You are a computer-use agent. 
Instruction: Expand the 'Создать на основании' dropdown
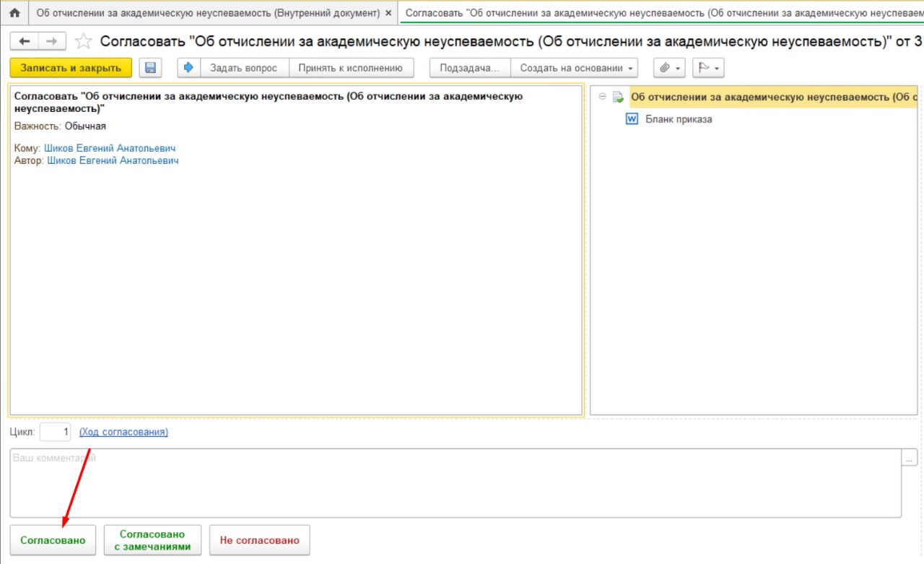point(575,68)
